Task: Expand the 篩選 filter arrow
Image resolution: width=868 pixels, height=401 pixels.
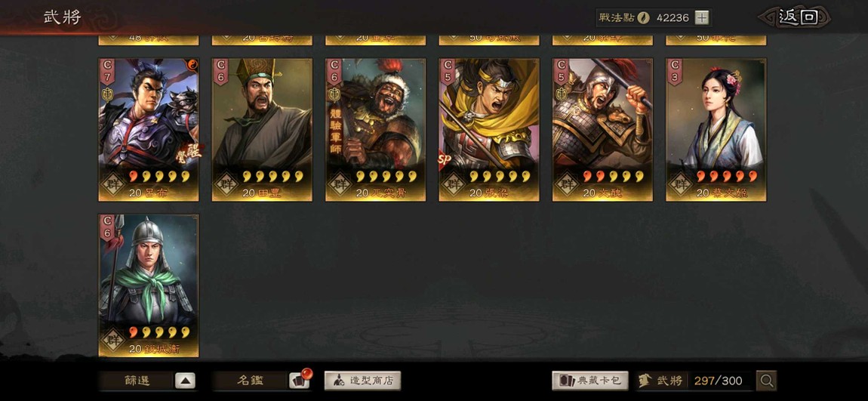Action: point(185,381)
